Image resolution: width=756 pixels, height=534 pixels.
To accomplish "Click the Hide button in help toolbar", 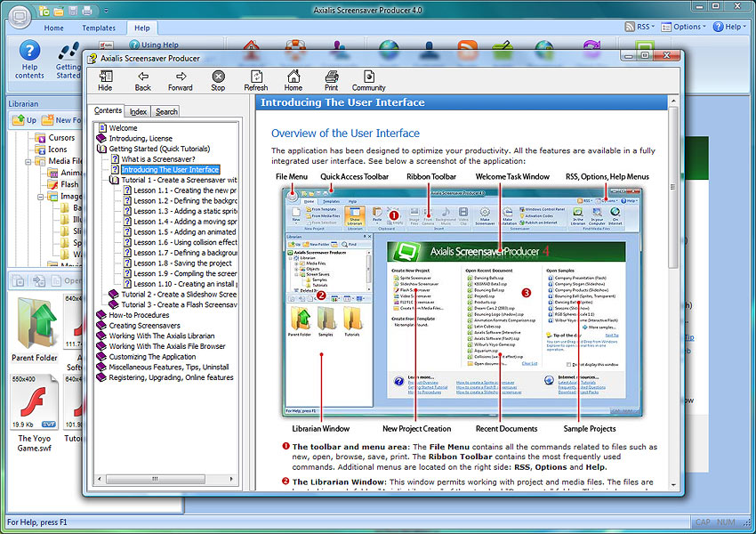I will (x=105, y=80).
